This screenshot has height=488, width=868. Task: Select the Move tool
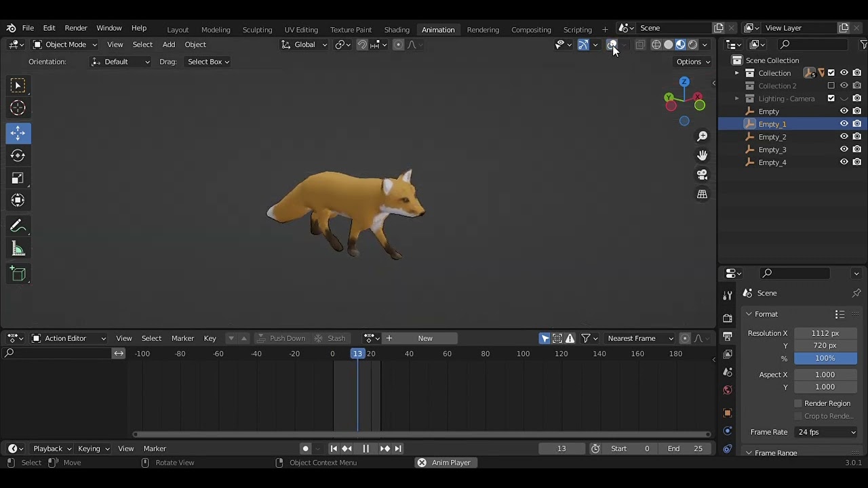pos(18,133)
